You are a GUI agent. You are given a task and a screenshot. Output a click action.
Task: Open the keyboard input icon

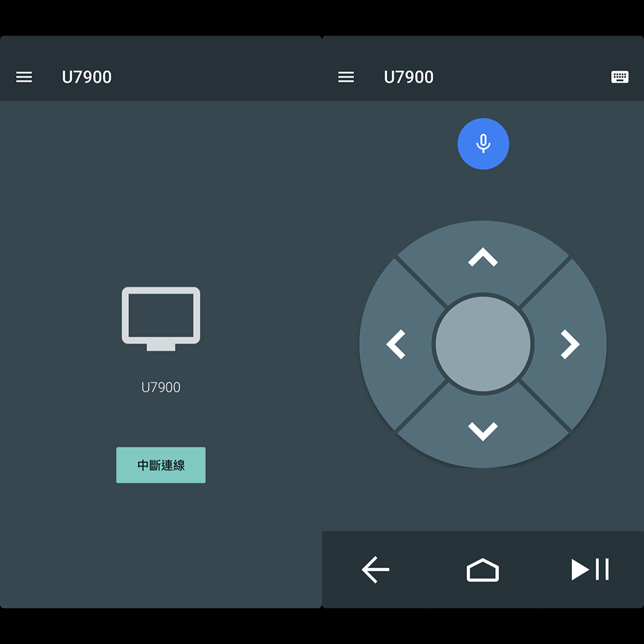point(620,77)
